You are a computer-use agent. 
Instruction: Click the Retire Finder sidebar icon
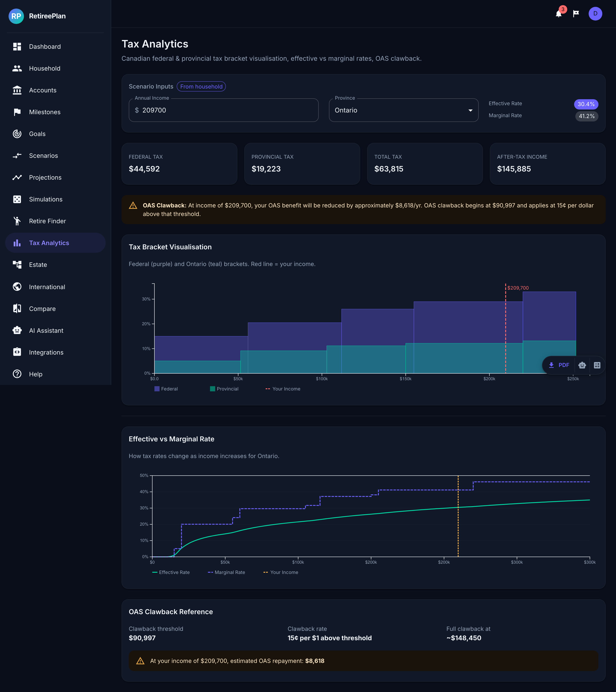click(x=17, y=221)
